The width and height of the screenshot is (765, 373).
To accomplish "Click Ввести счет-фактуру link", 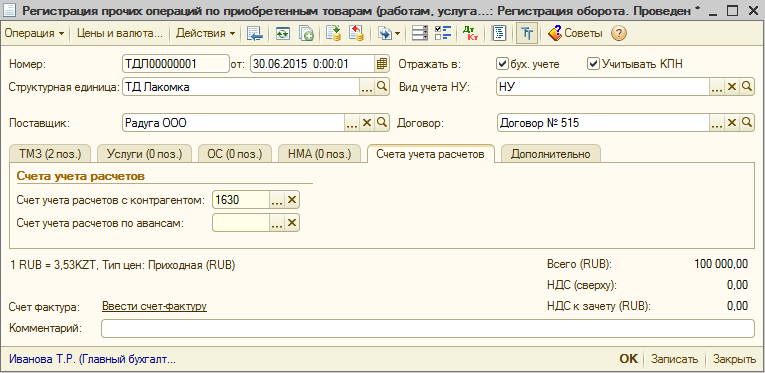I will 155,306.
